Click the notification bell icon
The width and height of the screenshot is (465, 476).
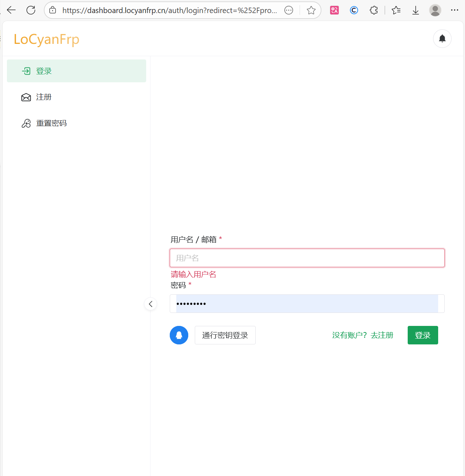coord(442,39)
